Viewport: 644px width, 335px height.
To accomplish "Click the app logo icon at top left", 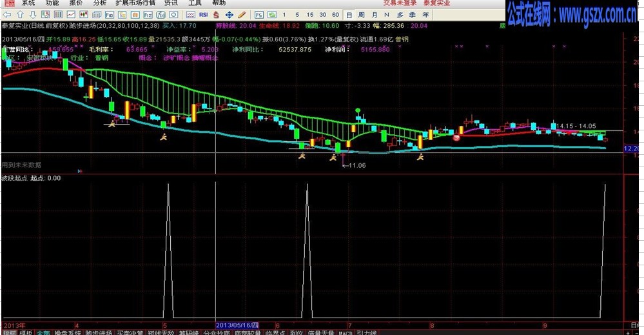I will [9, 3].
